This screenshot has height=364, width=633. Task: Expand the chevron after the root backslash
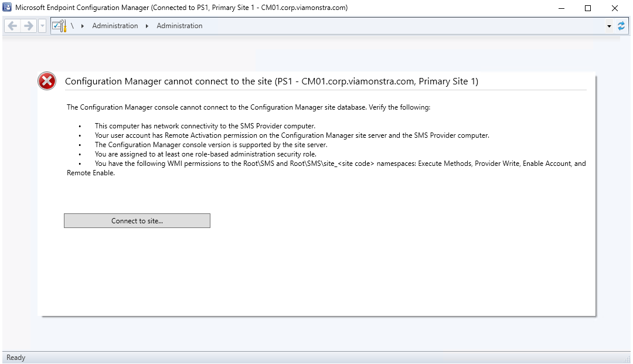83,26
